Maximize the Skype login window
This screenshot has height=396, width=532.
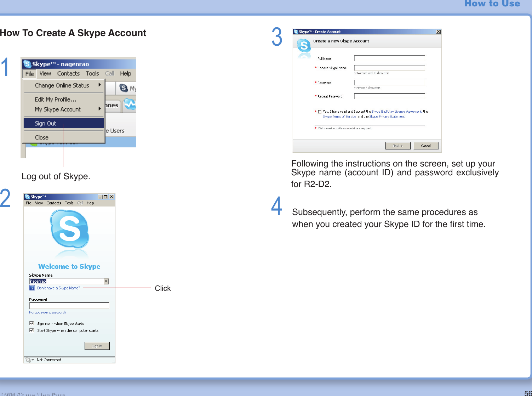click(105, 197)
